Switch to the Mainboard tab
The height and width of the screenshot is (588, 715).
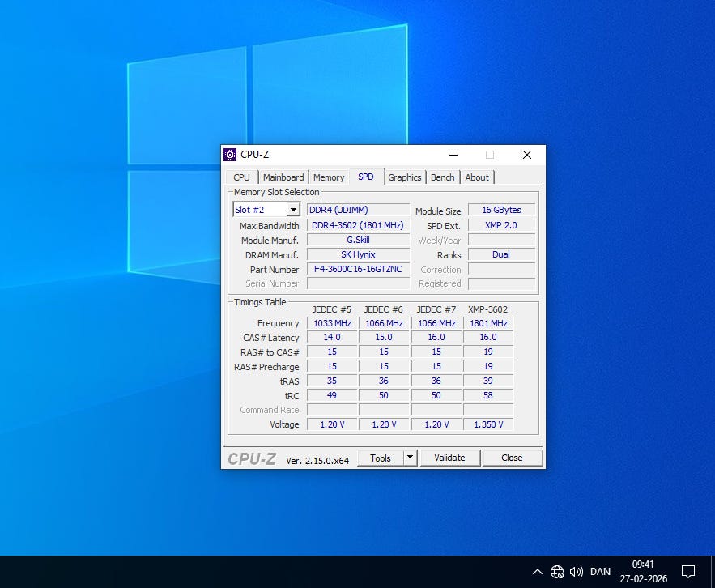click(x=283, y=177)
